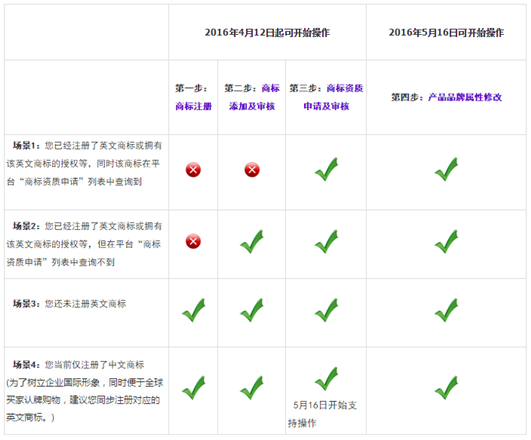This screenshot has height=440, width=531.
Task: Click the header 2016年5月16日可开始操作
Action: (x=446, y=33)
